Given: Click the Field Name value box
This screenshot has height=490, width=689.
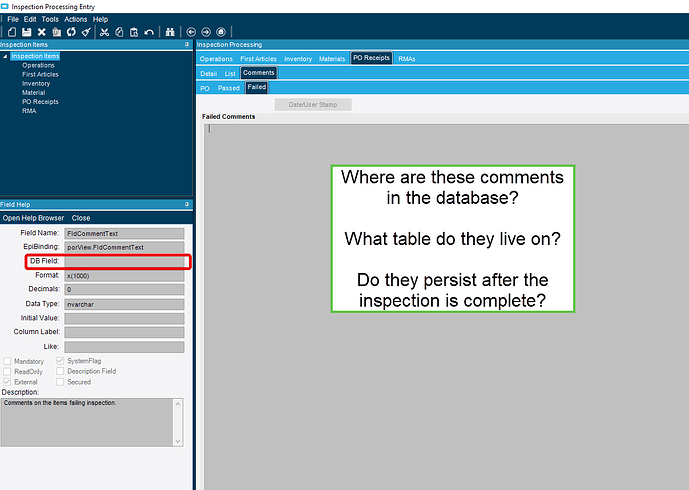Looking at the screenshot, I should (x=124, y=233).
